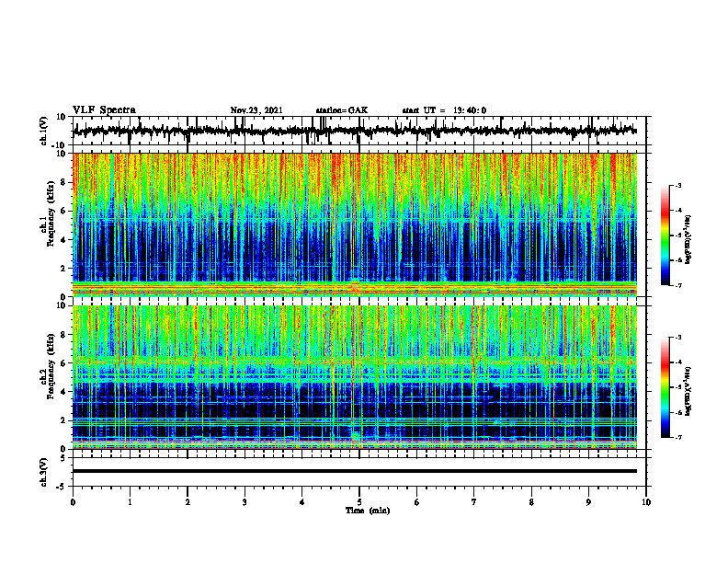Click time axis tick label "3"
The image size is (728, 563).
coord(245,502)
